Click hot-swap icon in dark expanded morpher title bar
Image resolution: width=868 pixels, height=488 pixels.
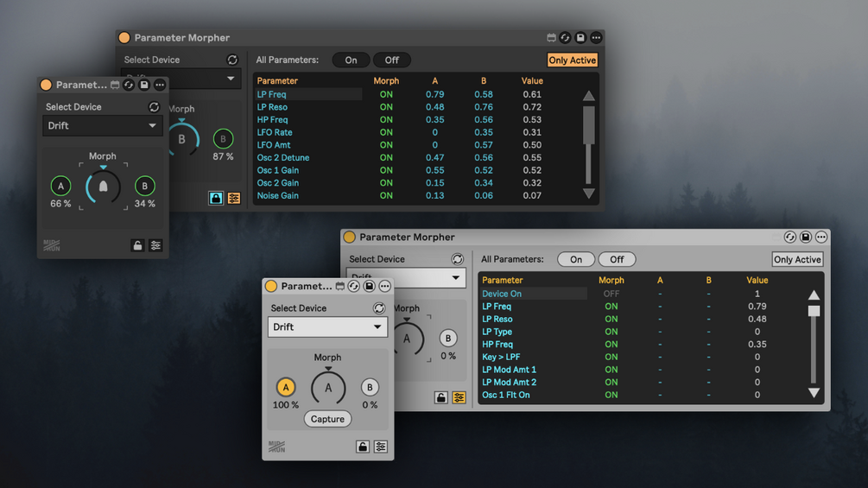(x=565, y=38)
